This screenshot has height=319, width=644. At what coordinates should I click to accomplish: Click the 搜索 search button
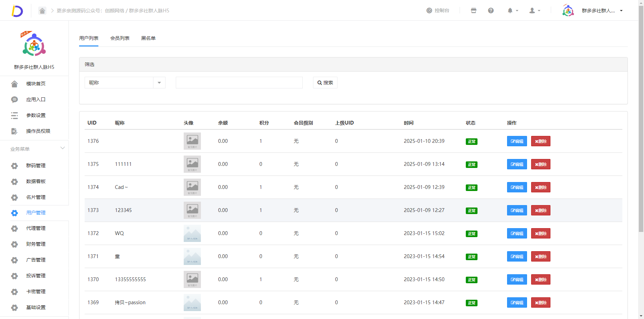pos(325,83)
